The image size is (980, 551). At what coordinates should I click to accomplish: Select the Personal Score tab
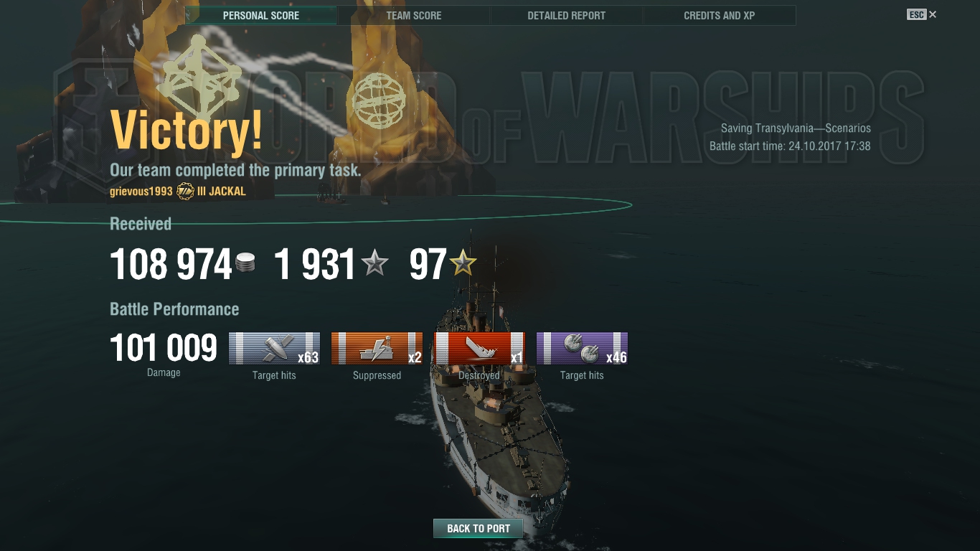pos(261,15)
